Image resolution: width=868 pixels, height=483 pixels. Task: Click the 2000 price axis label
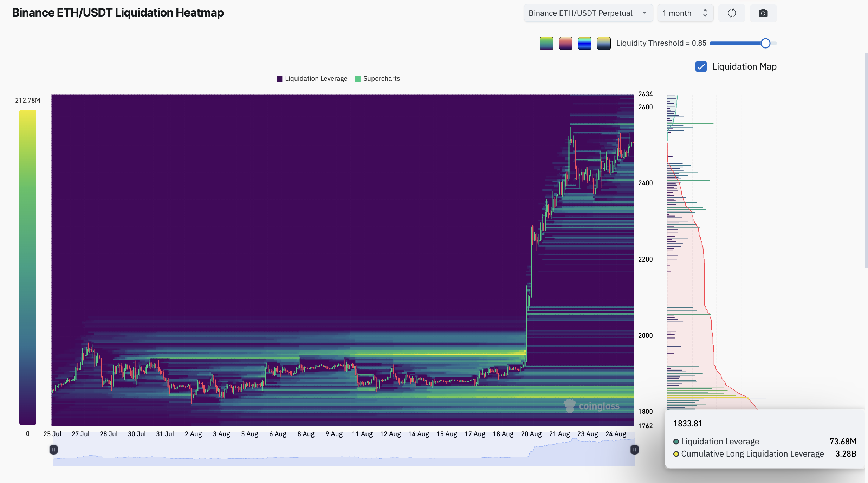click(646, 336)
